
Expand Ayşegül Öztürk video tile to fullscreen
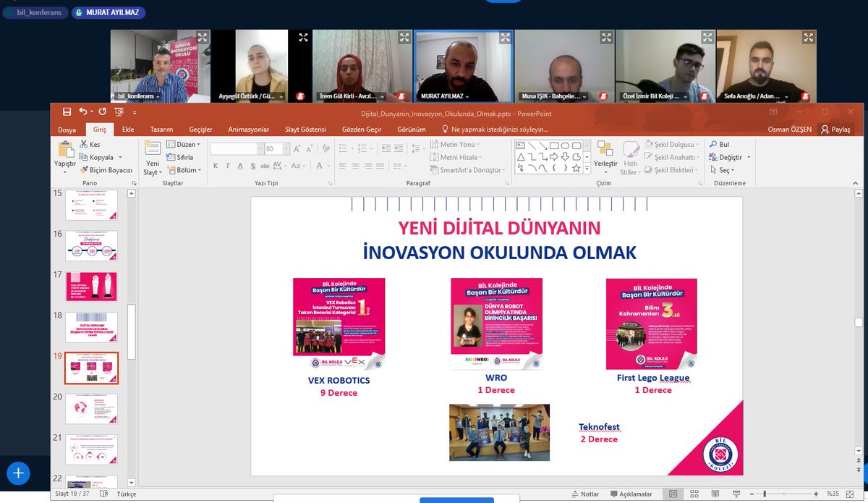tap(303, 37)
